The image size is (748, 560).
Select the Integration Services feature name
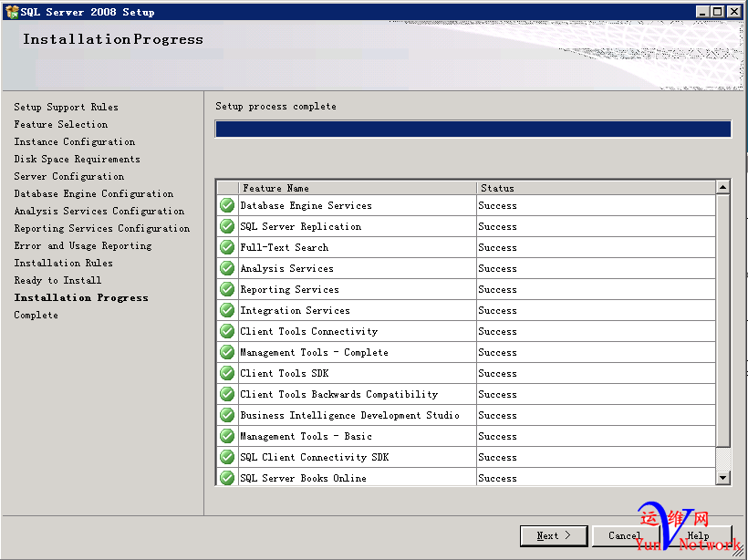[296, 310]
